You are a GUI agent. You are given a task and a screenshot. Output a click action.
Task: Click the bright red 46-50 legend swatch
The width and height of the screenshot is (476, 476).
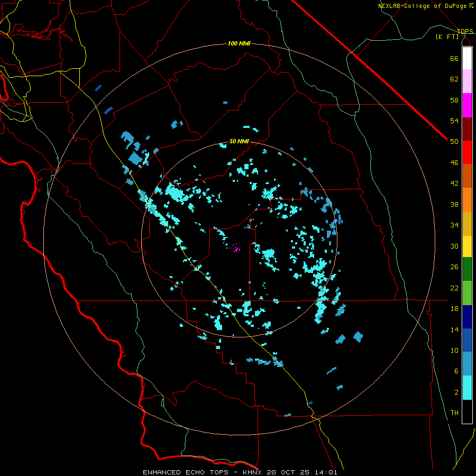[x=467, y=152]
